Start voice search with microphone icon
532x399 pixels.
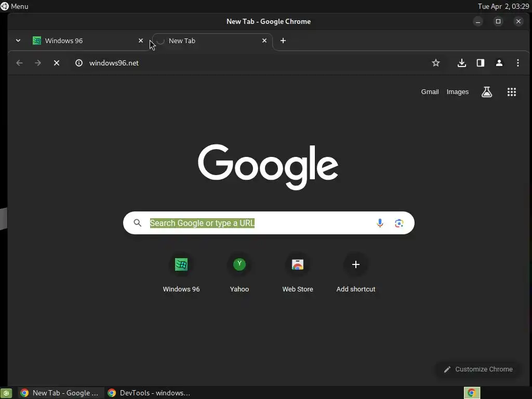pyautogui.click(x=380, y=223)
